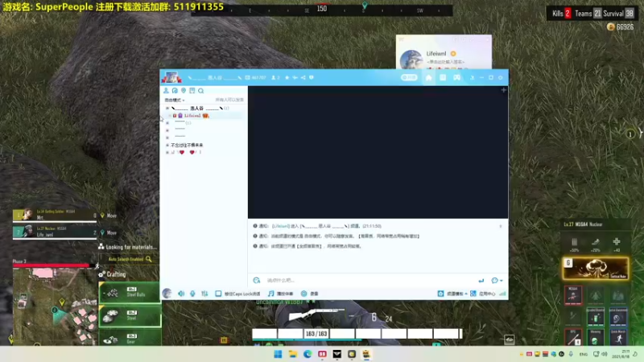This screenshot has width=644, height=362.
Task: Open the YY channel home tab
Action: point(428,77)
